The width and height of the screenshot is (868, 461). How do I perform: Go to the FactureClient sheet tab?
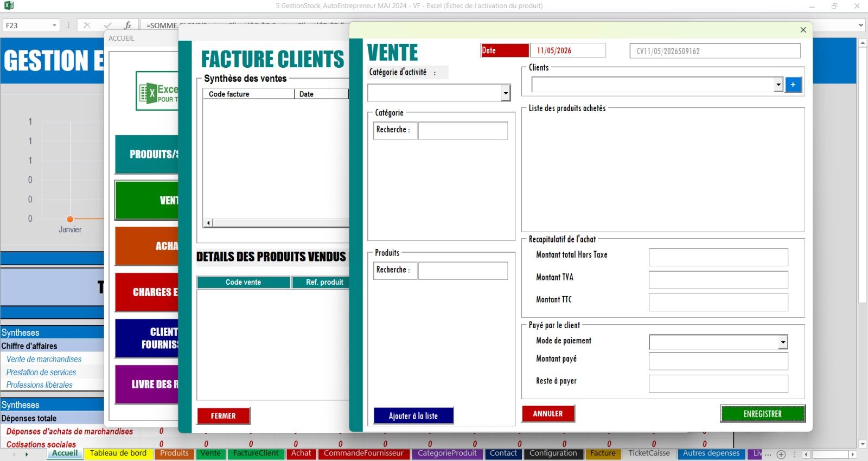[256, 454]
